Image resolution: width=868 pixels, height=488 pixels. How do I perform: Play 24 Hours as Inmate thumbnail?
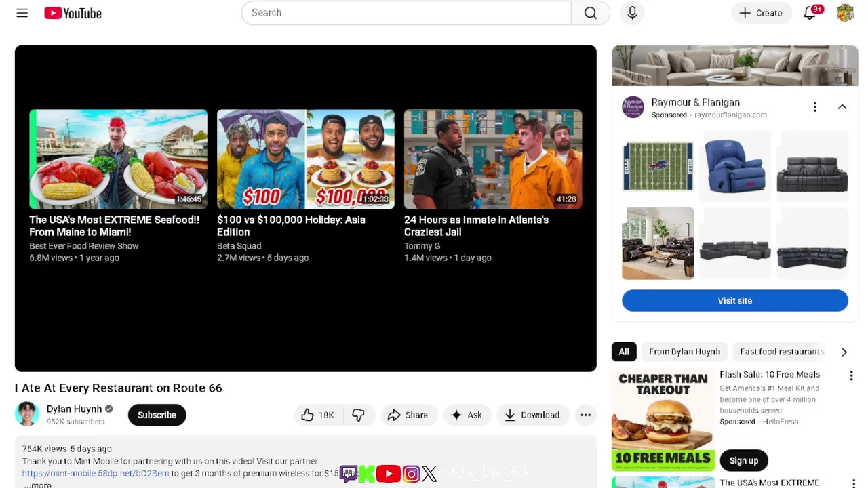(x=493, y=159)
